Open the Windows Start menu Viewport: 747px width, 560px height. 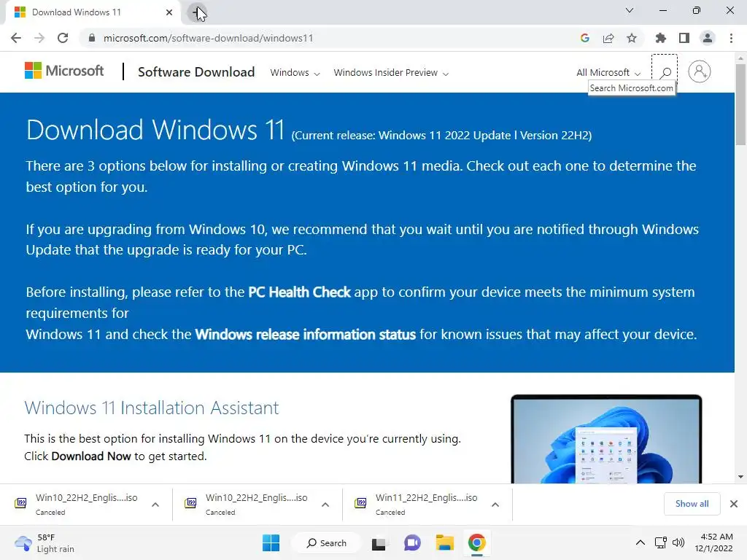pos(271,542)
